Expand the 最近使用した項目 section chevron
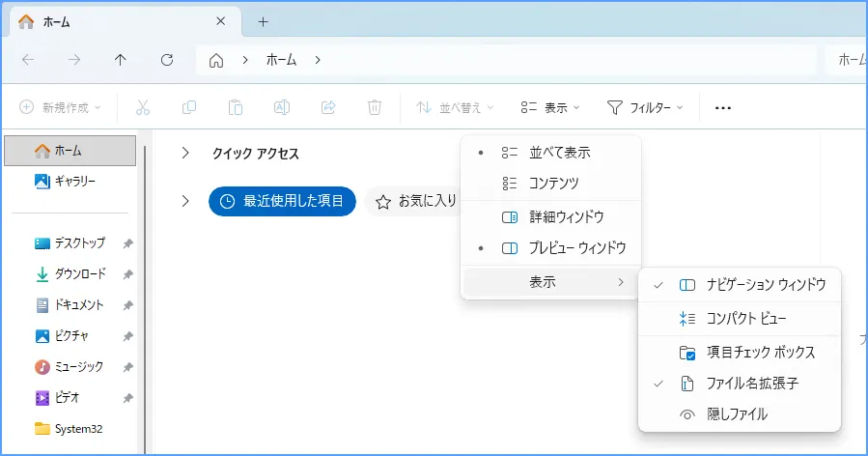The width and height of the screenshot is (868, 456). click(x=185, y=201)
